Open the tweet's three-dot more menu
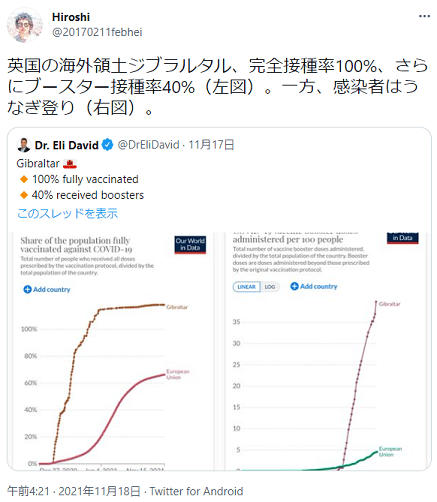This screenshot has width=437, height=502. [x=424, y=16]
